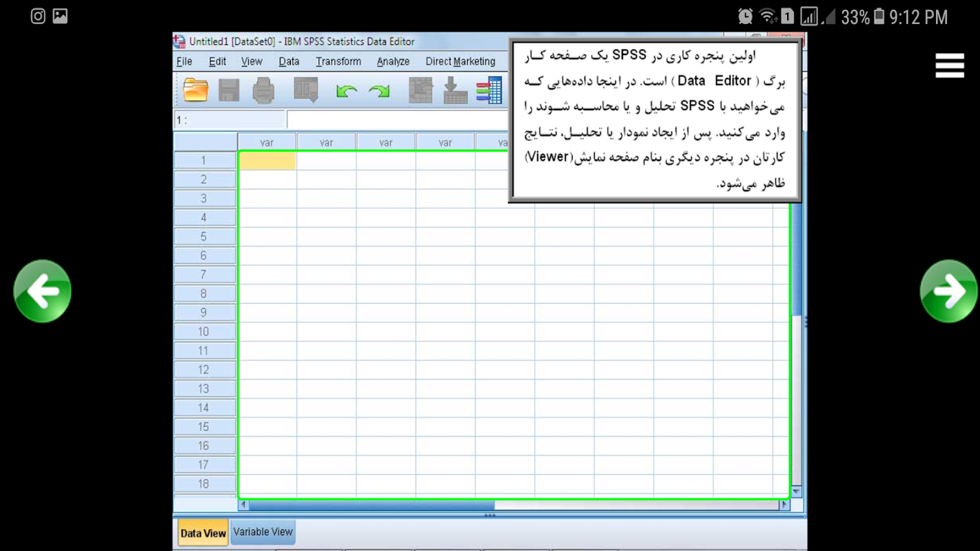This screenshot has width=980, height=551.
Task: Click the Open data document folder icon
Action: click(x=196, y=90)
